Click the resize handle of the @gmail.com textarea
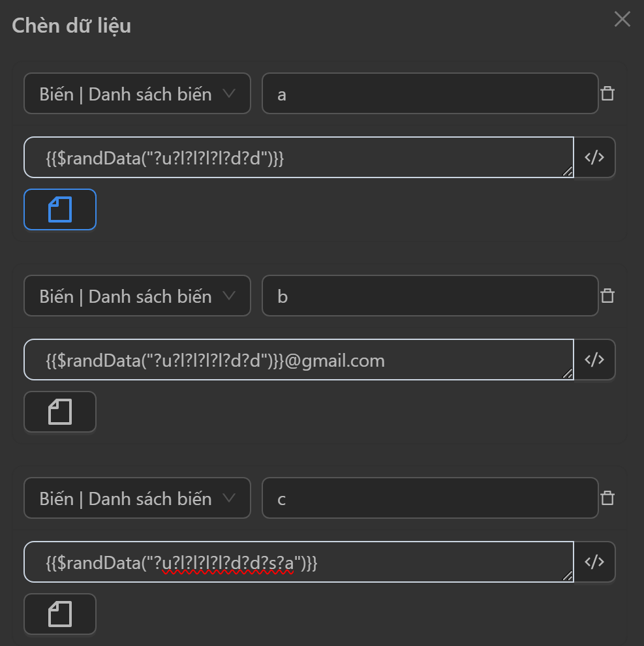Image resolution: width=644 pixels, height=646 pixels. (568, 374)
